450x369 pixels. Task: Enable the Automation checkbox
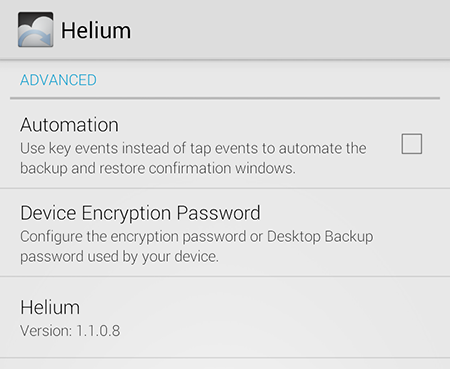pyautogui.click(x=412, y=144)
